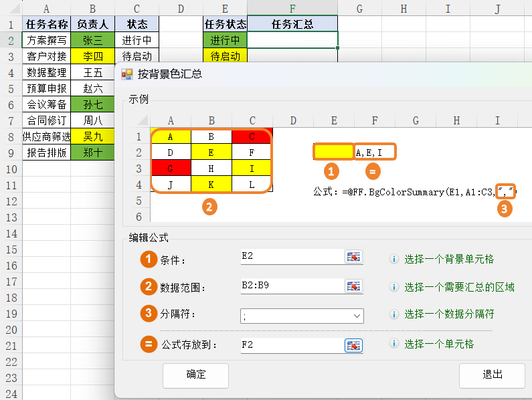Click the 公式存放到 field containing F2

click(x=291, y=344)
